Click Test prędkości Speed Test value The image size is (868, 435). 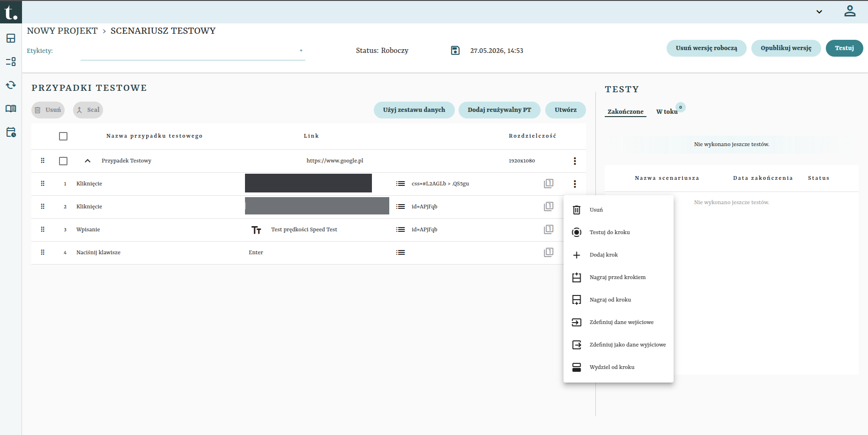(304, 229)
